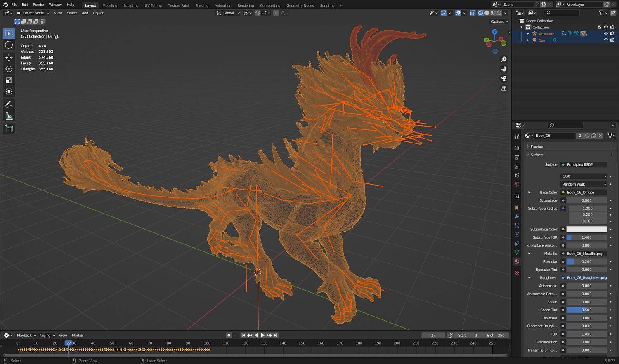Image resolution: width=619 pixels, height=364 pixels.
Task: Select the Add Cube tool
Action: click(9, 129)
